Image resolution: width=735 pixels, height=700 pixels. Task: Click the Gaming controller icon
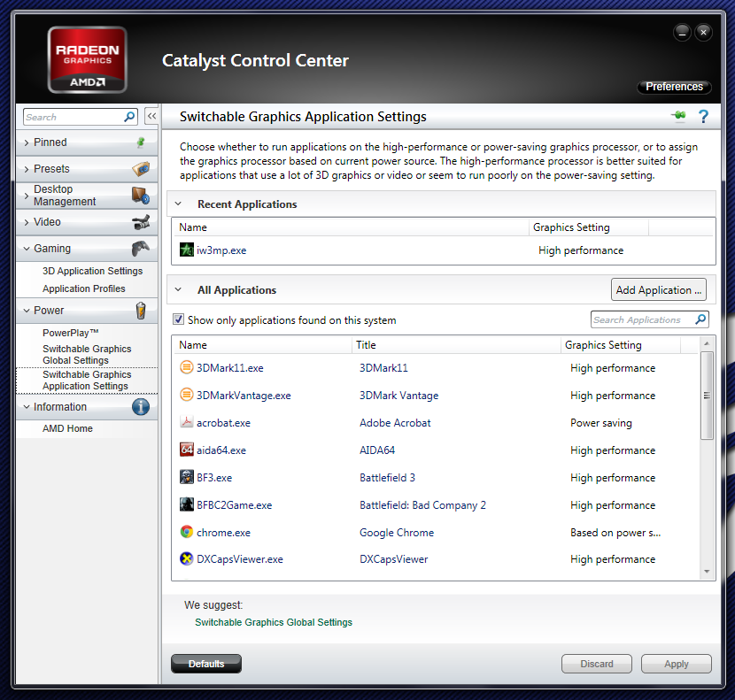pyautogui.click(x=141, y=249)
